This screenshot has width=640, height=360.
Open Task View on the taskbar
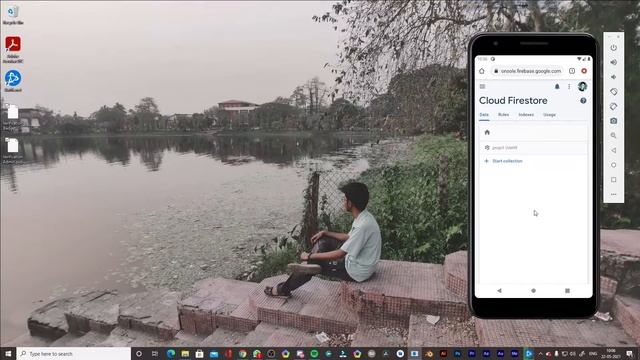coord(155,353)
